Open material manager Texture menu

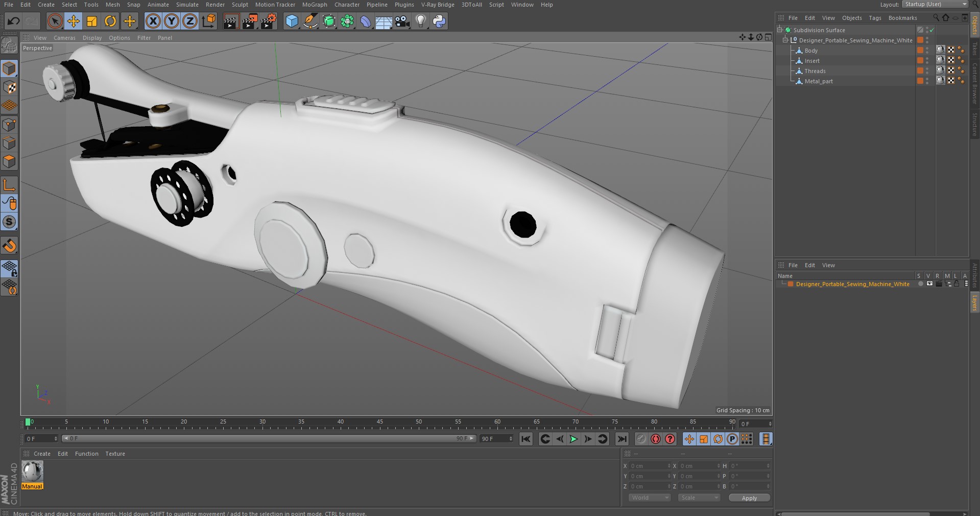click(x=115, y=454)
